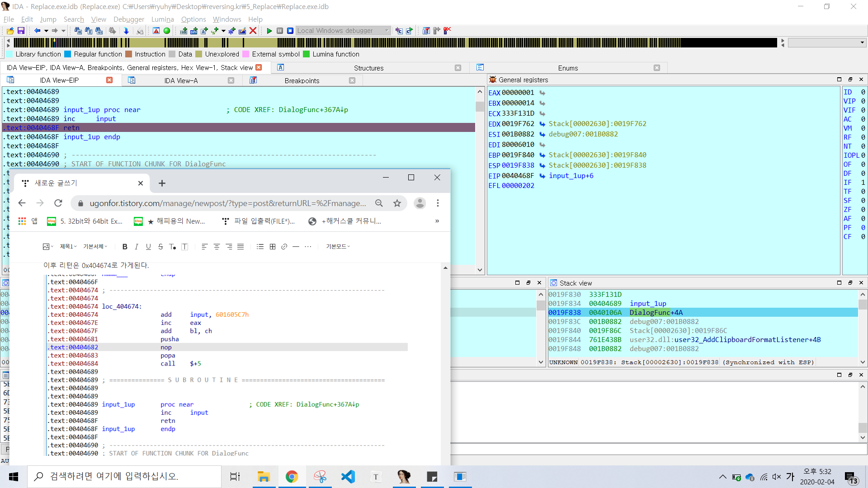Toggle the ZF flag value
Image resolution: width=868 pixels, height=488 pixels.
(x=863, y=210)
